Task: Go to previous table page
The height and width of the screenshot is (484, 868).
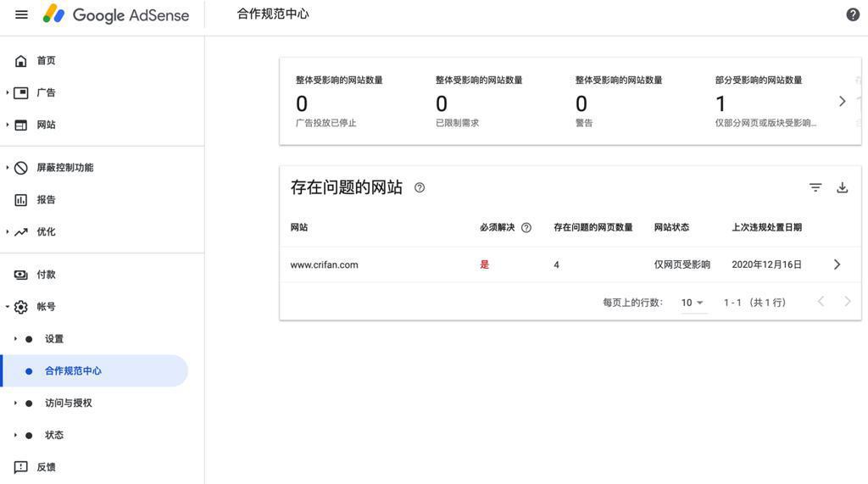Action: point(821,302)
